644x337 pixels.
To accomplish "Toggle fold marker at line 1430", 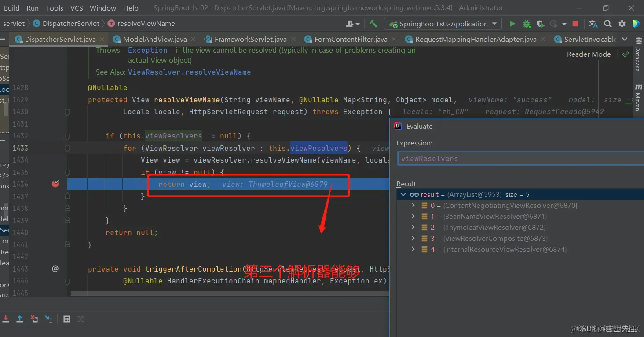I will coord(67,112).
